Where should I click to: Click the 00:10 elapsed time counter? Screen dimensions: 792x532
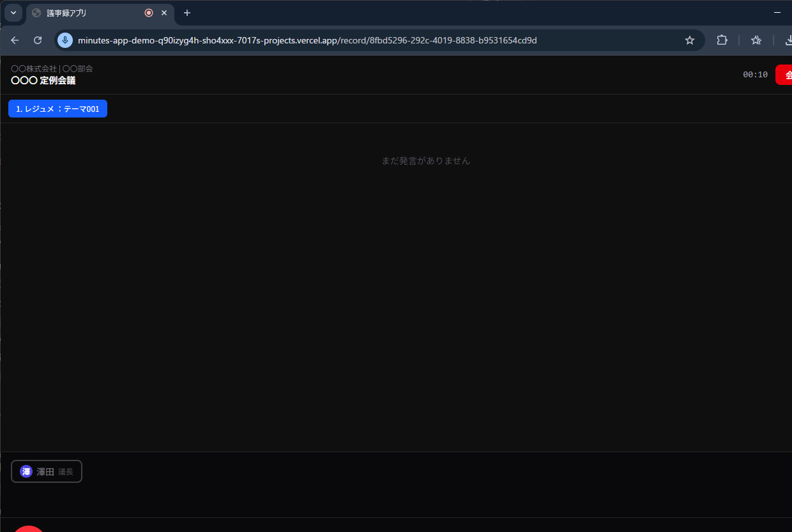coord(755,75)
